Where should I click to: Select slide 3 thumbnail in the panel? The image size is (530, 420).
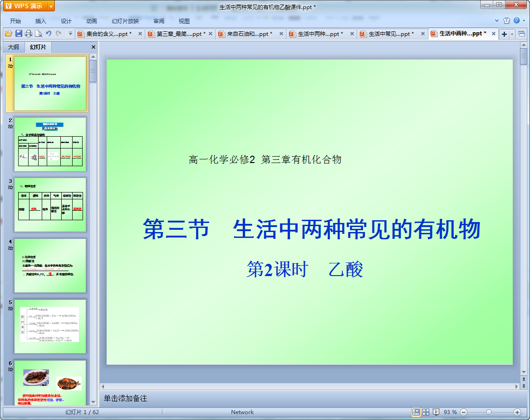[x=50, y=204]
